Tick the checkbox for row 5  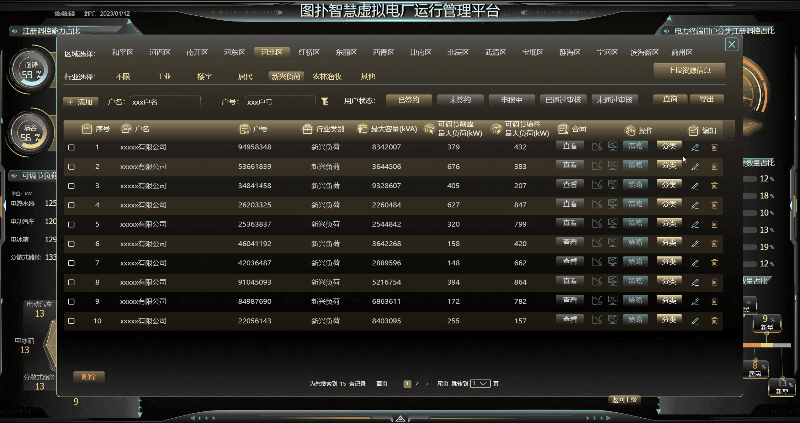tap(71, 225)
